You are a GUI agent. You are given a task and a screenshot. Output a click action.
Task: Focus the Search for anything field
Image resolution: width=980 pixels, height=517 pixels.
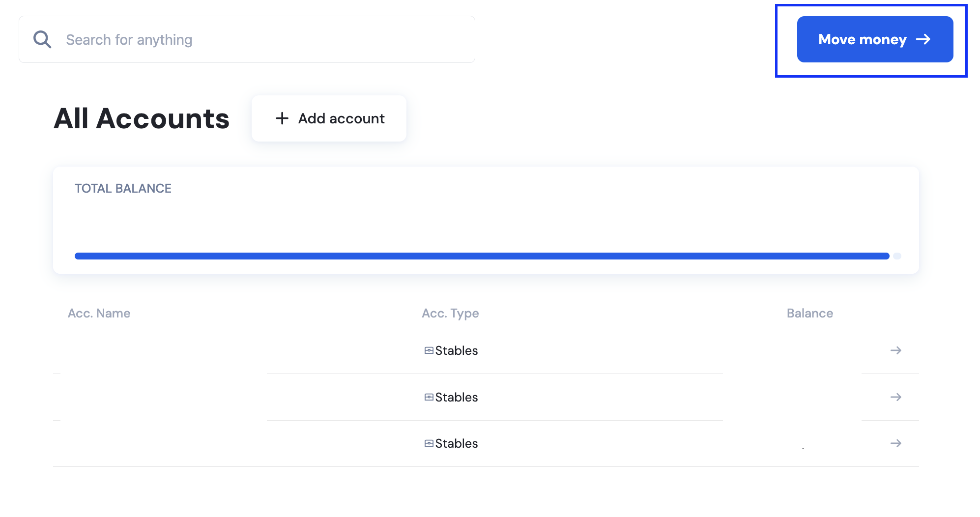point(247,39)
